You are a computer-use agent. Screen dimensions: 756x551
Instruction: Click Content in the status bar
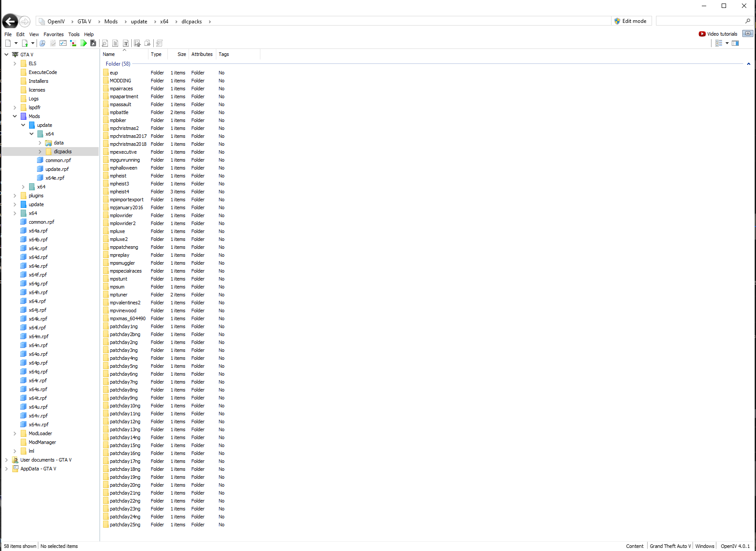click(635, 546)
